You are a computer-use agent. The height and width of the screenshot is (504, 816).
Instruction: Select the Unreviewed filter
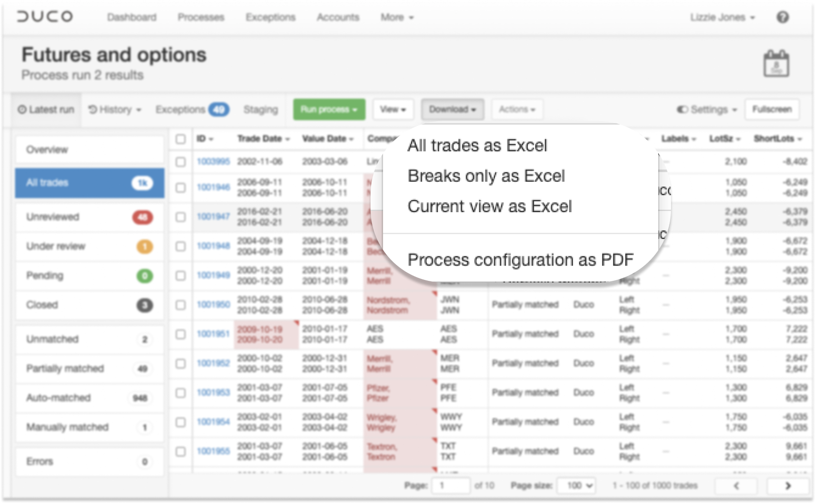pos(90,217)
